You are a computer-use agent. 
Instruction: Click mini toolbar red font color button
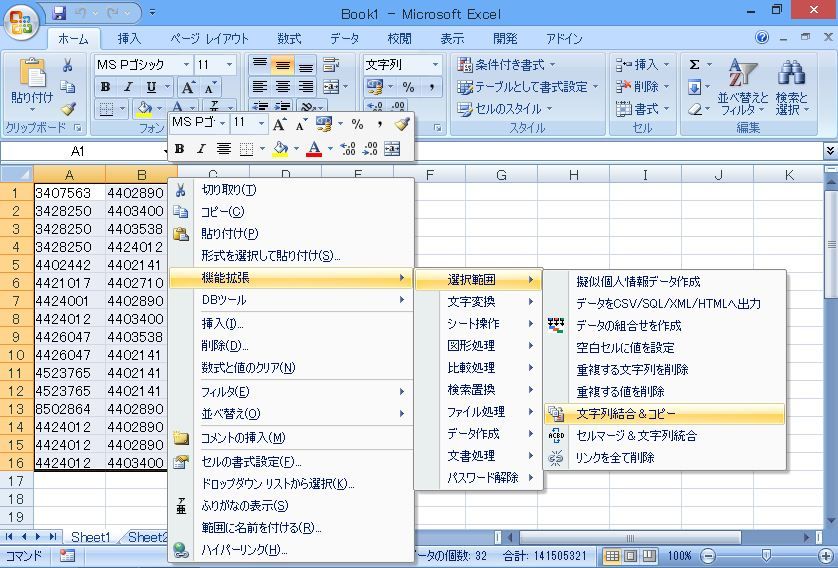(314, 149)
